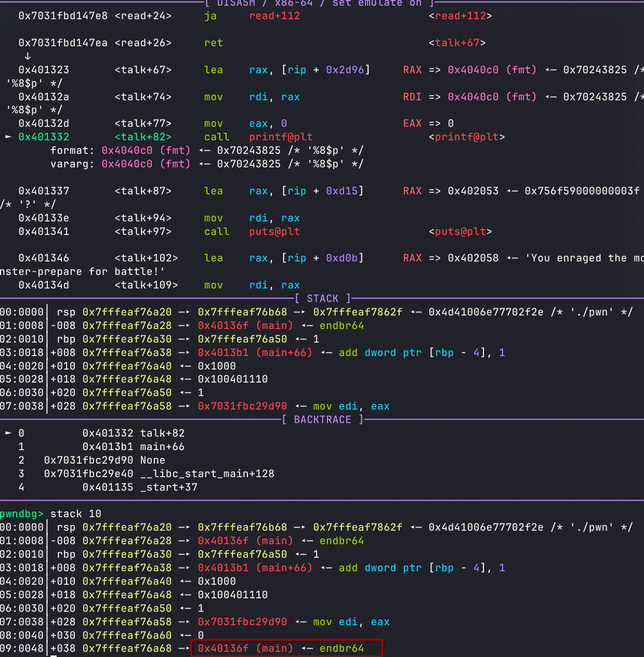Click the main+66 backtrace frame
The width and height of the screenshot is (644, 657).
coord(162,446)
